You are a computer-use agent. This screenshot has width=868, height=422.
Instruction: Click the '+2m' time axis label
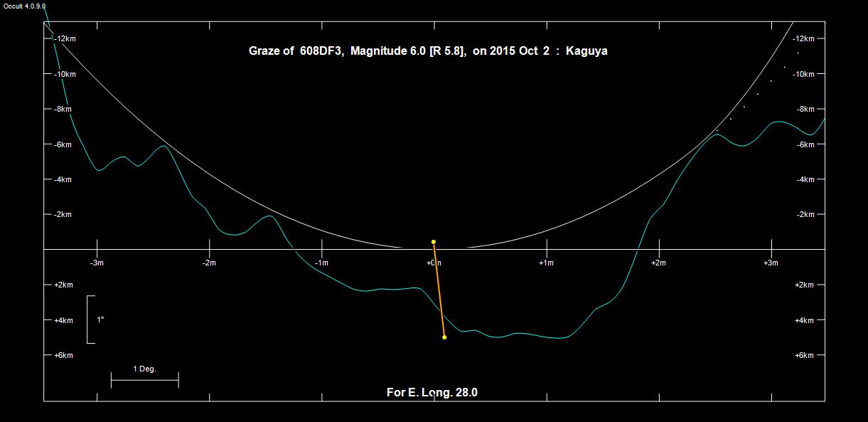click(658, 263)
